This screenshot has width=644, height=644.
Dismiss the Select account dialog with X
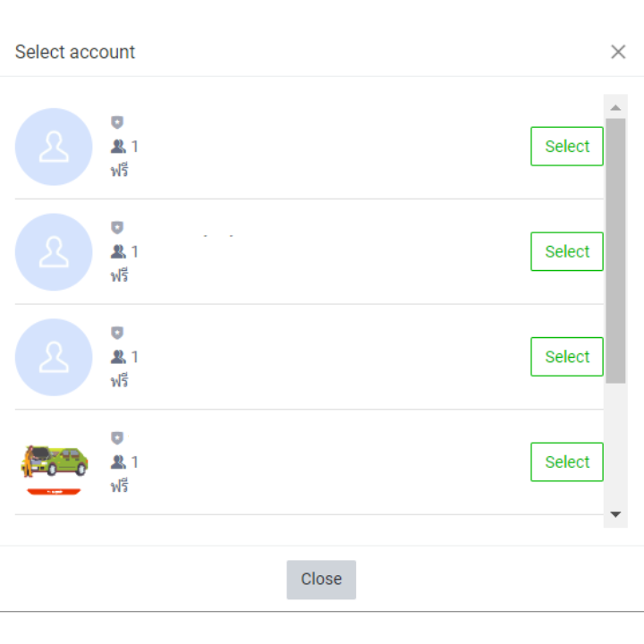(618, 52)
